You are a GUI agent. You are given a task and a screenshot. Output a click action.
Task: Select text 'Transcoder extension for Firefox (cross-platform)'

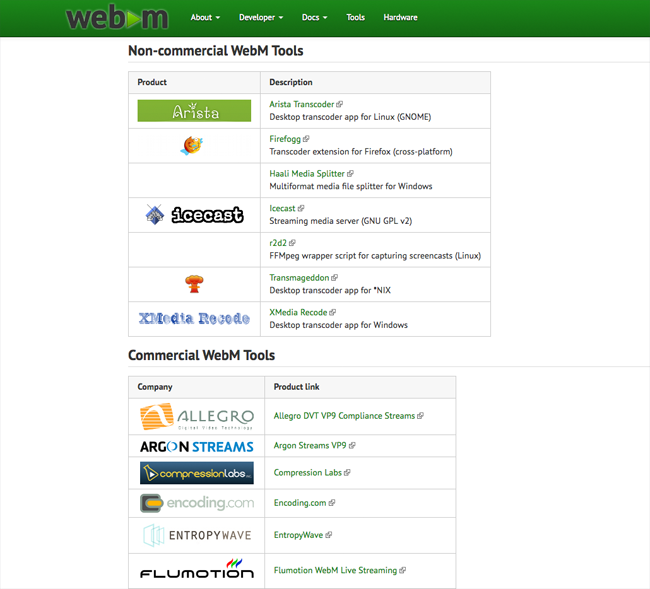click(361, 152)
